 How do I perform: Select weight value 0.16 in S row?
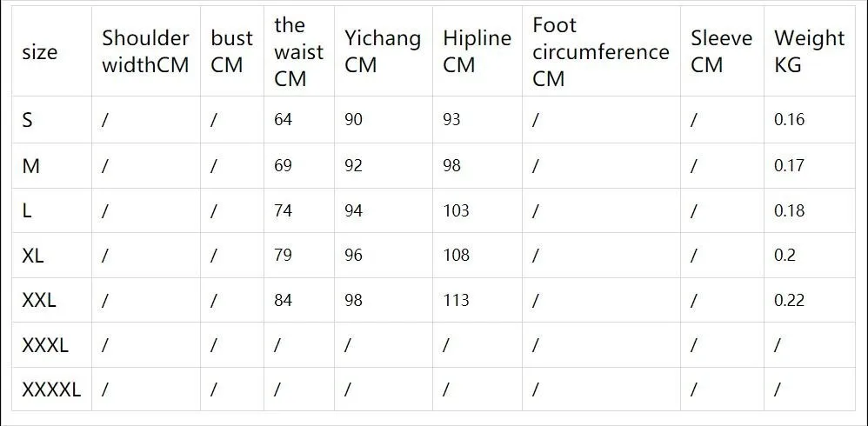click(790, 119)
